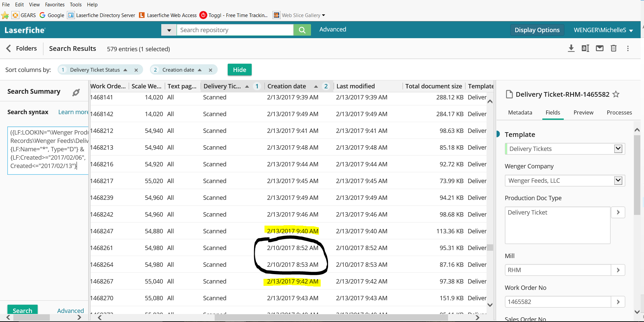Open the search type dropdown arrow

[x=169, y=30]
